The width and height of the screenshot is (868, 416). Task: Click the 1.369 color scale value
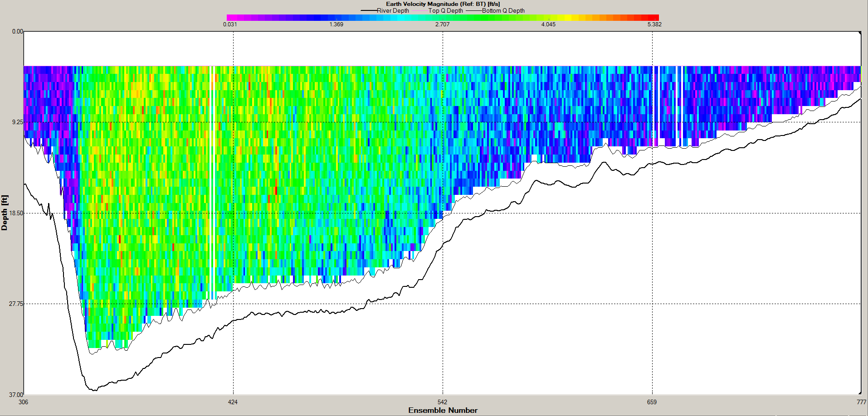pyautogui.click(x=336, y=24)
